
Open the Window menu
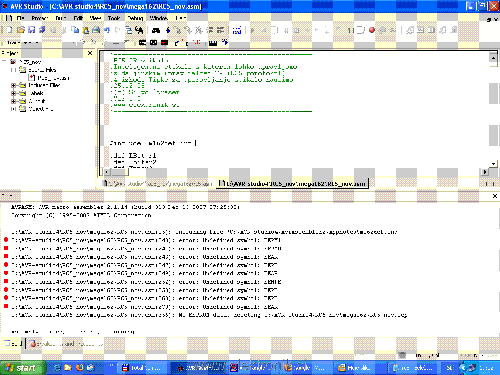click(x=159, y=18)
